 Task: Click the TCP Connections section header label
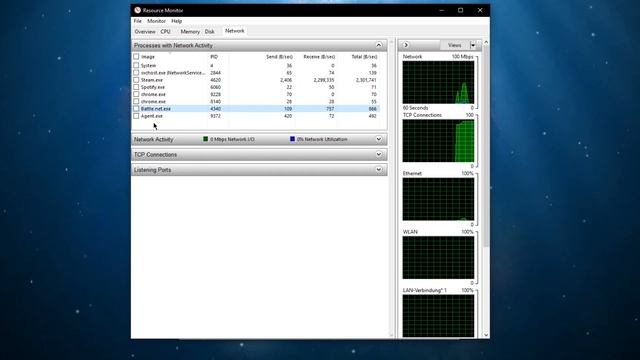coord(155,155)
